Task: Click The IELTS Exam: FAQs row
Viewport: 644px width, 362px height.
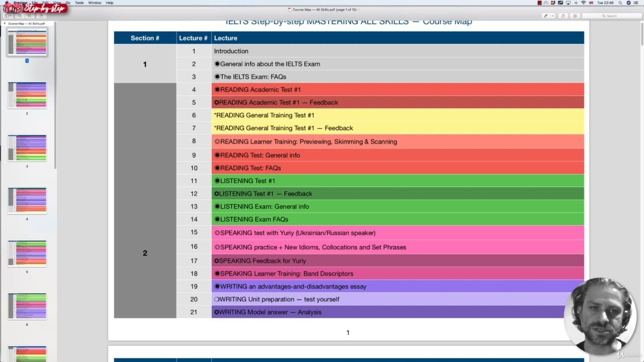Action: [x=398, y=76]
